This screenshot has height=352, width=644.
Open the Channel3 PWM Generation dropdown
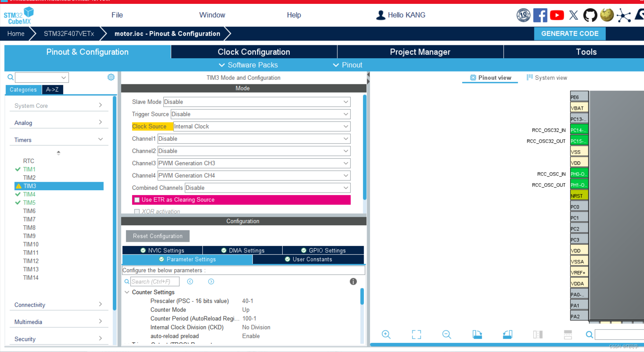254,163
